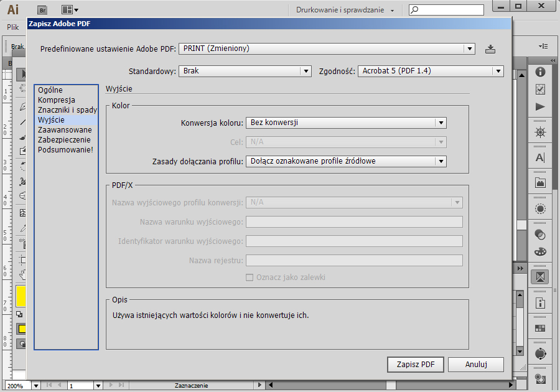Open the Color palette icon in right dock

(540, 252)
